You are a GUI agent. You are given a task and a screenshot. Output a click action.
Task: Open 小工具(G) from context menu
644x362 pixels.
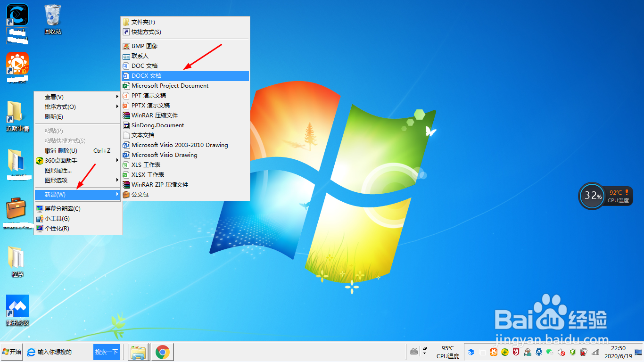point(78,218)
